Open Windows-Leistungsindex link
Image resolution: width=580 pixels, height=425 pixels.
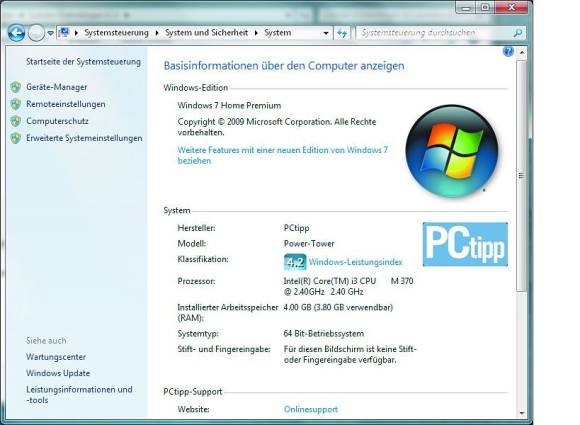click(355, 262)
